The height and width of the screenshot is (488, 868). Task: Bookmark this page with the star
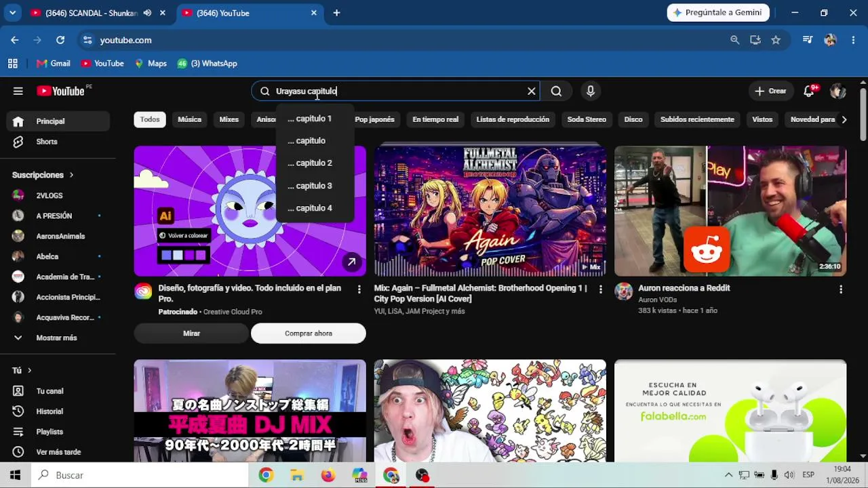click(x=776, y=40)
